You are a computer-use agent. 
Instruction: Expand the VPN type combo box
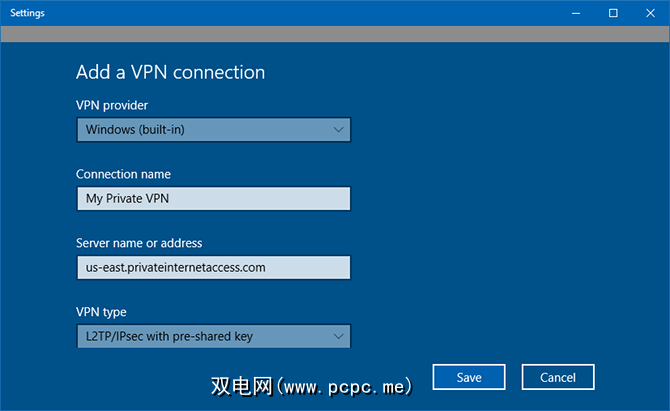point(213,336)
